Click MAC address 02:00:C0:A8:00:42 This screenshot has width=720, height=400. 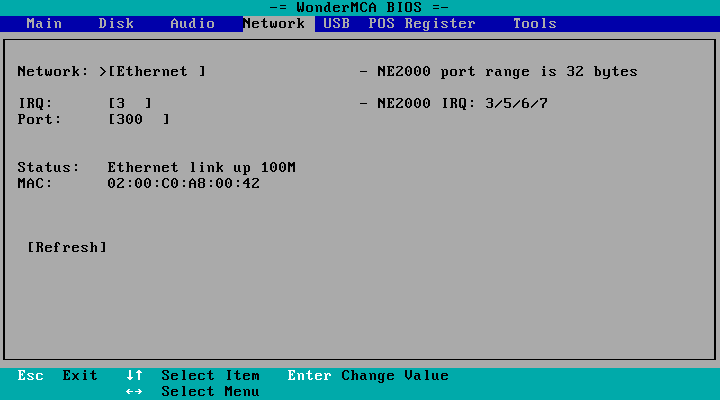tap(184, 183)
